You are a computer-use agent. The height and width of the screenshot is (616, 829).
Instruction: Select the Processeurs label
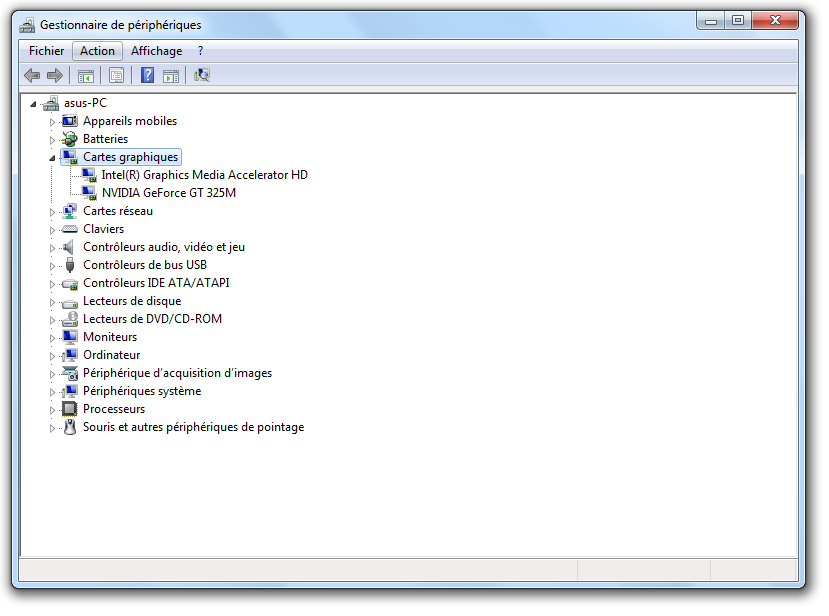[114, 409]
